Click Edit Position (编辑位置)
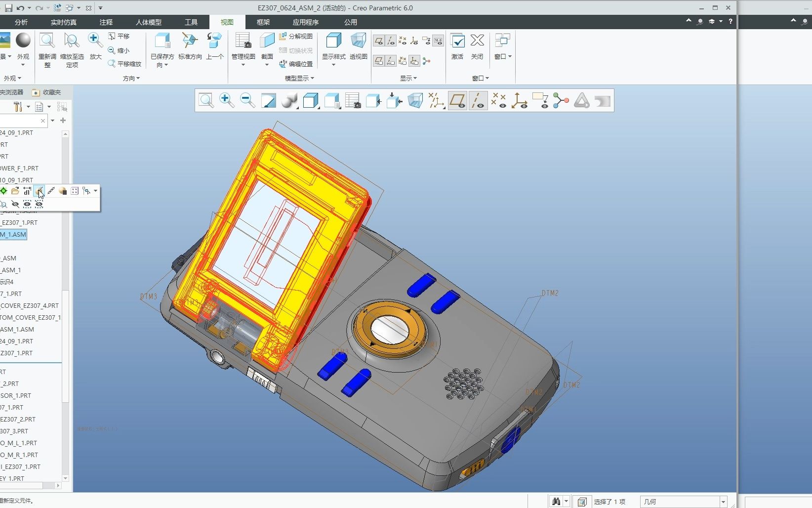812x508 pixels. tap(296, 64)
